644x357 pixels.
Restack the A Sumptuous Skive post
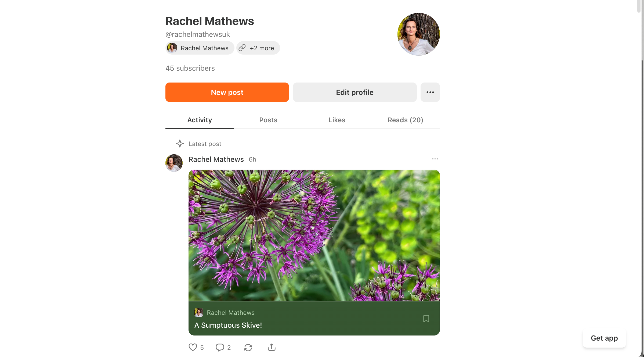[248, 347]
